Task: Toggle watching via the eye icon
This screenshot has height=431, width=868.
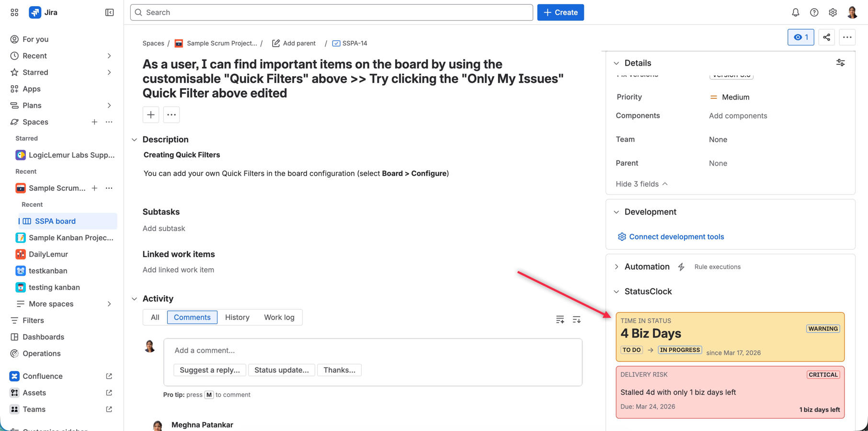Action: [x=800, y=37]
